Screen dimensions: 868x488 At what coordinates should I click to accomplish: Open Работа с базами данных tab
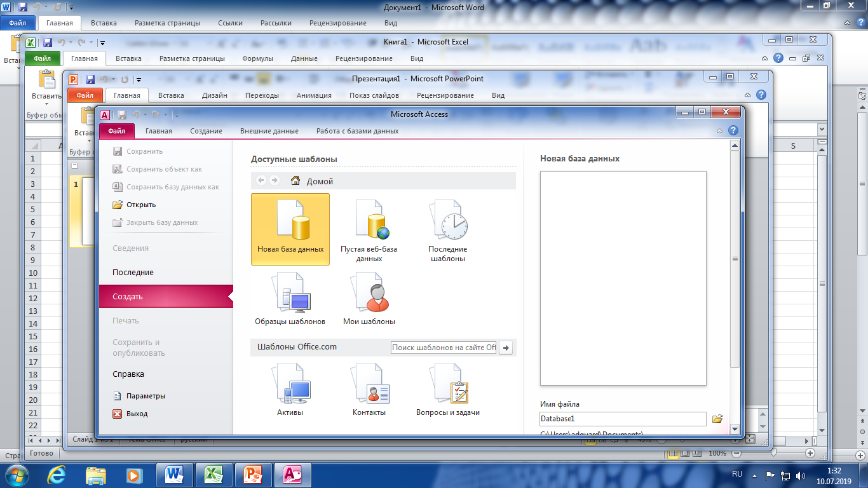358,131
